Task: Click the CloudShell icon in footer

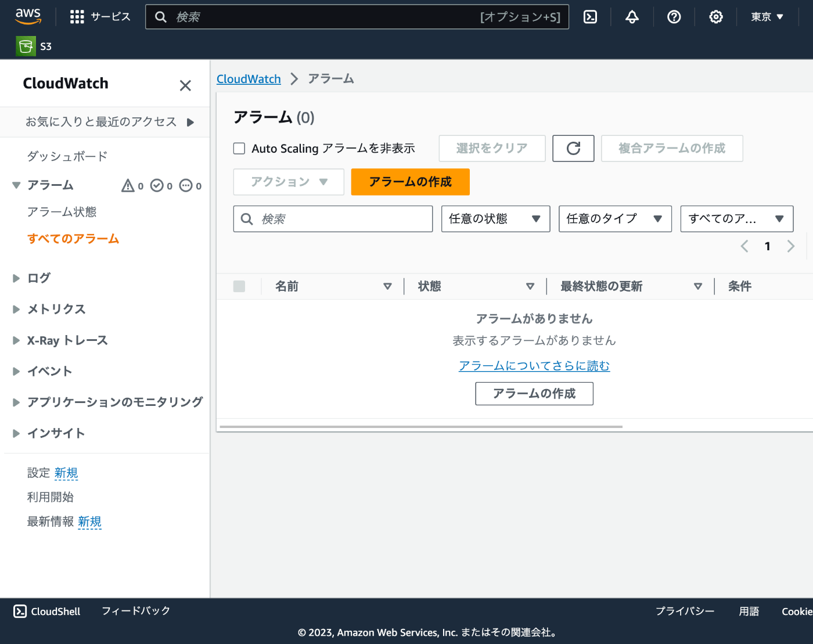Action: [x=20, y=611]
